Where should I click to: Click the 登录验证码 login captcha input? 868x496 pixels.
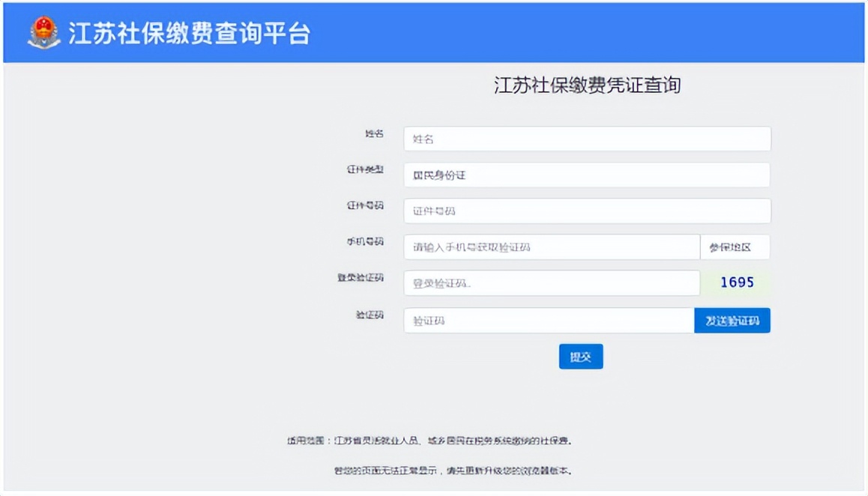[552, 282]
